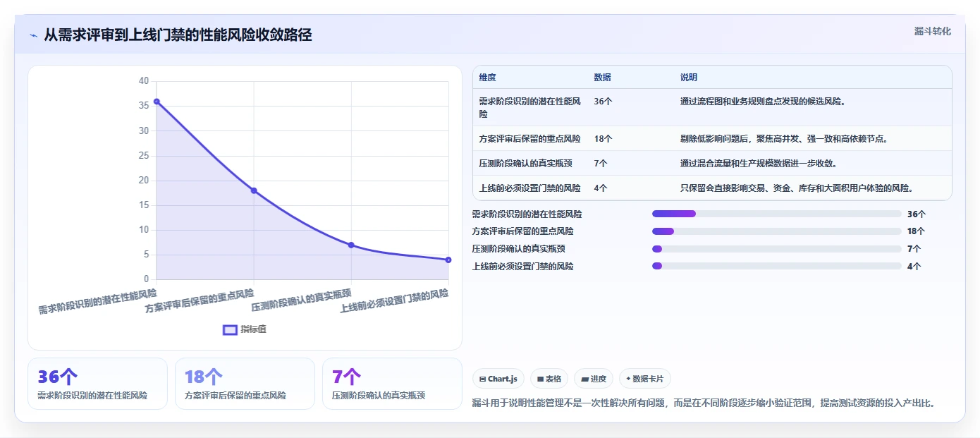Click table row name 方案评审后保留的重点风险
The height and width of the screenshot is (438, 980).
pyautogui.click(x=529, y=139)
